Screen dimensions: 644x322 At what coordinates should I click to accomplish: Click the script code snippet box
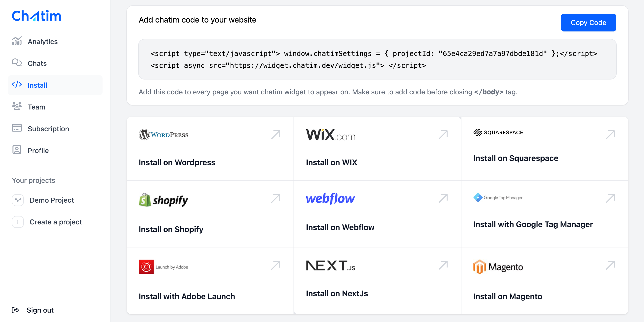(x=377, y=59)
